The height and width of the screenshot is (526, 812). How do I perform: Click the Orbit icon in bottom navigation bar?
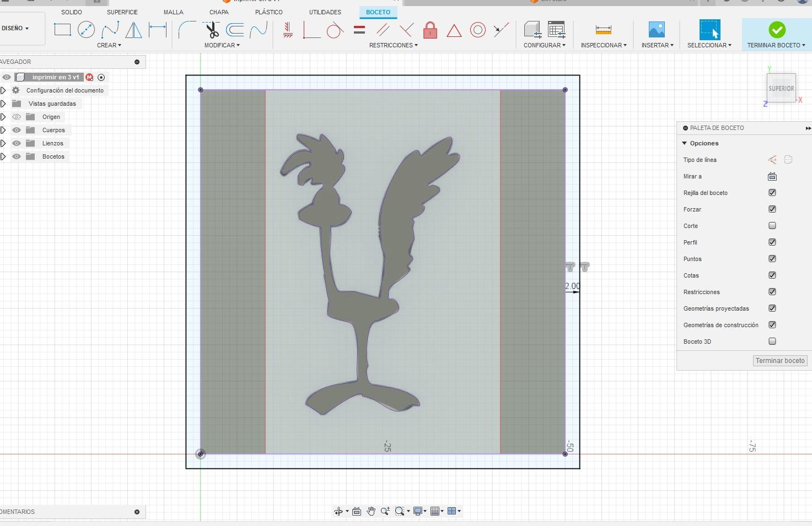click(x=338, y=511)
